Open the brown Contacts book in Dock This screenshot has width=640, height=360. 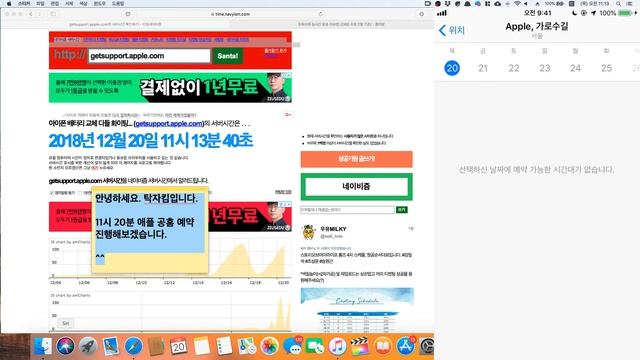pyautogui.click(x=156, y=347)
